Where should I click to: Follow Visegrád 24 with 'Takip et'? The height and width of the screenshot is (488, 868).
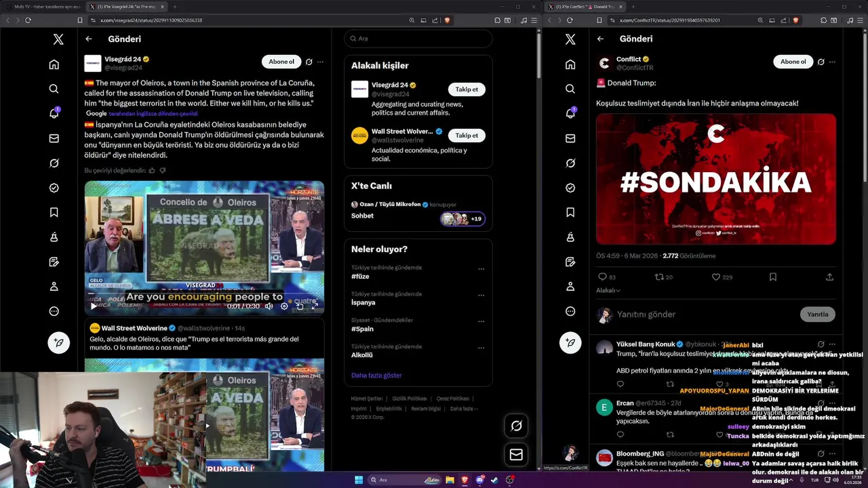(467, 89)
